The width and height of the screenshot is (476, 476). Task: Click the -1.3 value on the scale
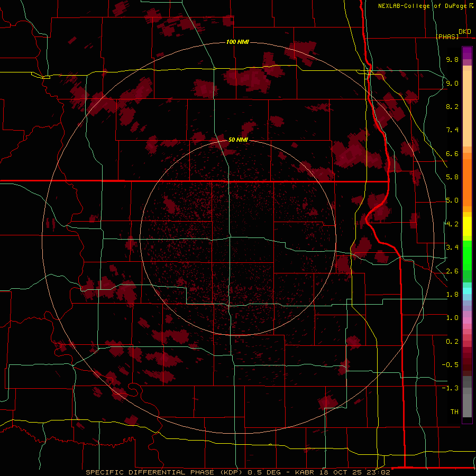click(x=450, y=388)
